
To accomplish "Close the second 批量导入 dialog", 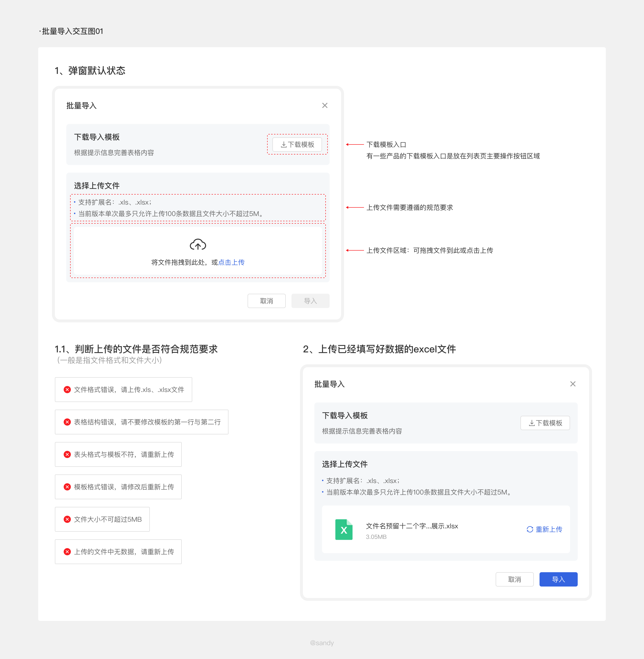I will [573, 384].
